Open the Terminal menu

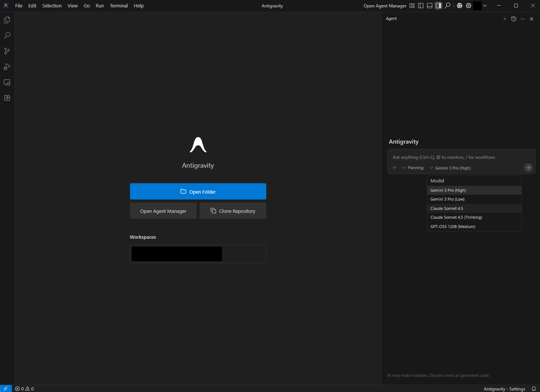(x=119, y=6)
